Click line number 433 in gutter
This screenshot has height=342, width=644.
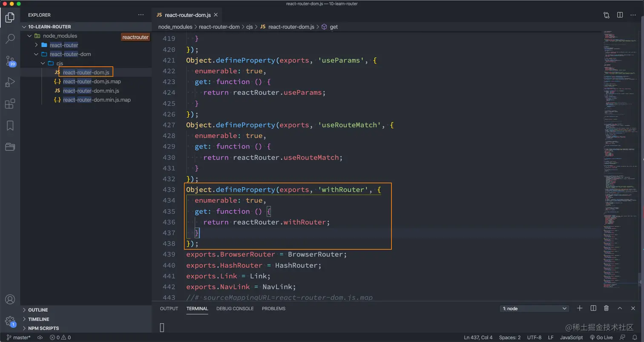pos(170,189)
